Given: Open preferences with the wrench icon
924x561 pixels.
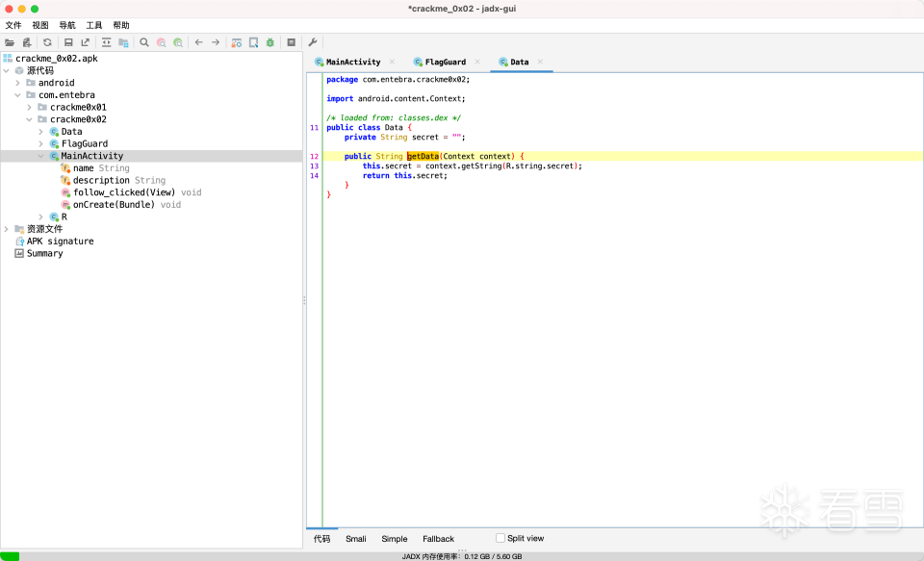Looking at the screenshot, I should pos(313,42).
